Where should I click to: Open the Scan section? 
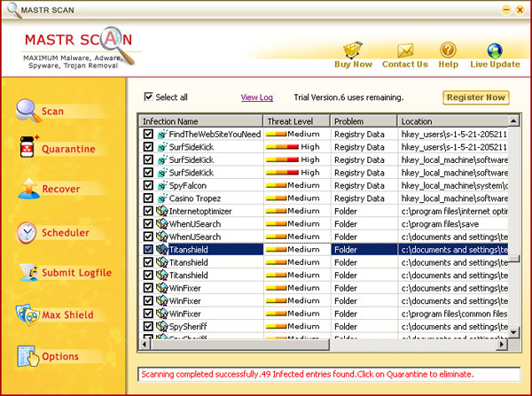[x=52, y=112]
